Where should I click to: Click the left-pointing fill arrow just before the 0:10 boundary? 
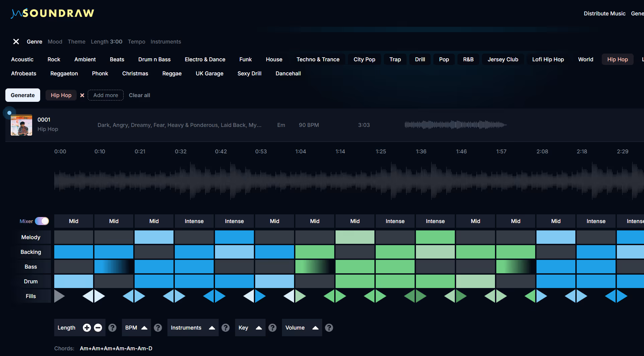(x=88, y=296)
